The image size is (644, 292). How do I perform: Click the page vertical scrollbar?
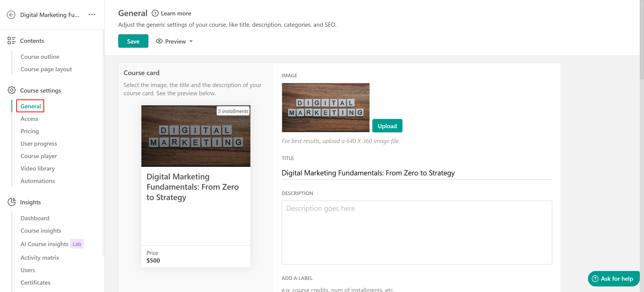point(641,40)
